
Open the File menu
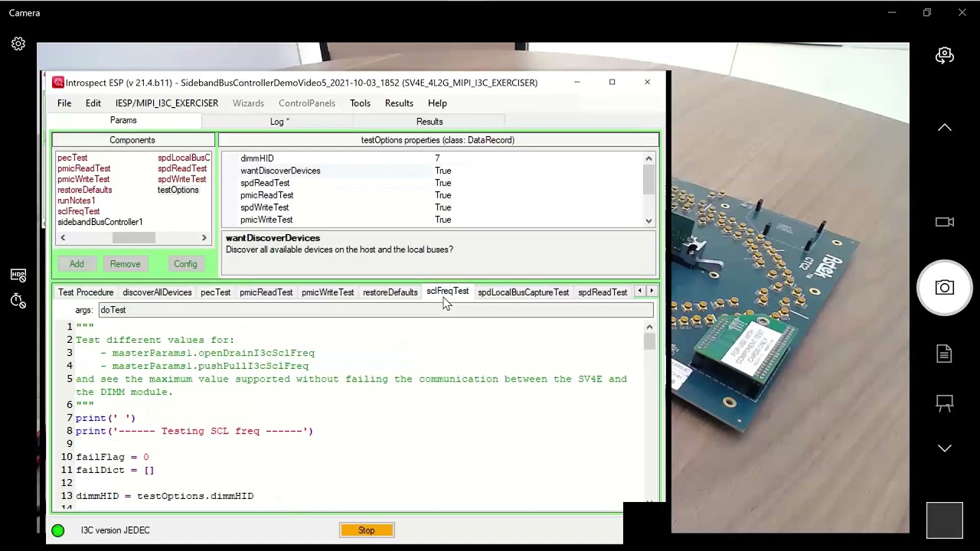(64, 103)
